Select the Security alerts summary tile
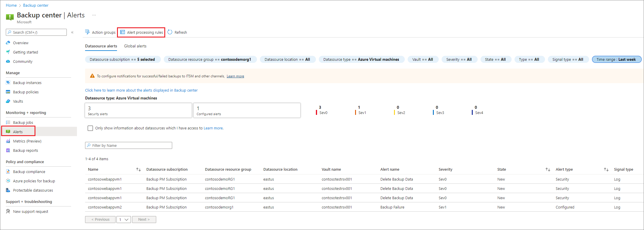Viewport: 644px width, 230px height. 138,110
